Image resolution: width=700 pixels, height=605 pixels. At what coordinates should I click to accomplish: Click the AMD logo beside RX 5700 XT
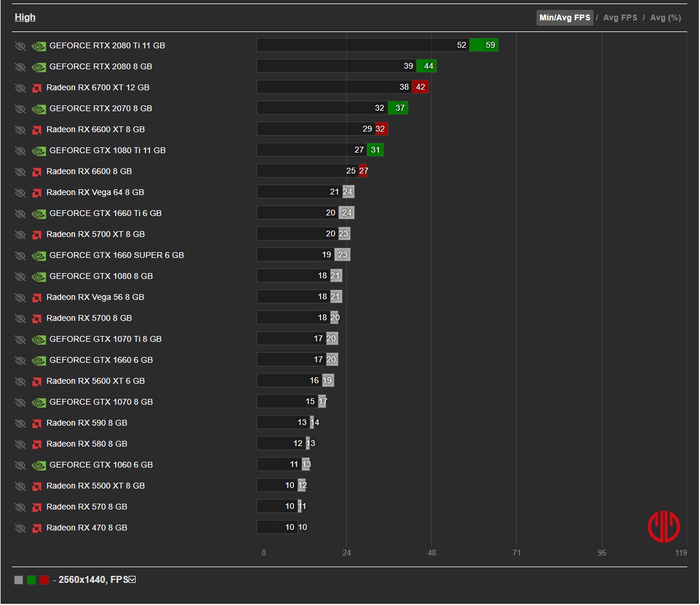pyautogui.click(x=37, y=235)
